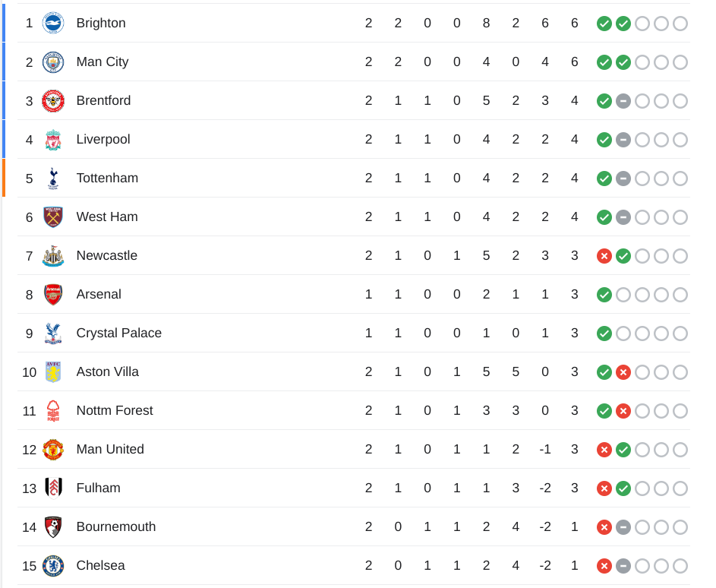Click Newcastle's red loss form indicator

point(604,256)
